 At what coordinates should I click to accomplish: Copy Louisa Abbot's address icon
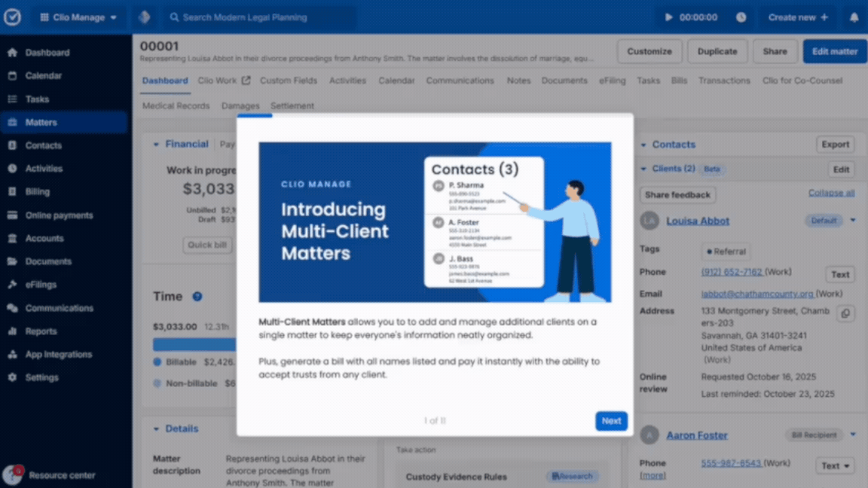845,314
